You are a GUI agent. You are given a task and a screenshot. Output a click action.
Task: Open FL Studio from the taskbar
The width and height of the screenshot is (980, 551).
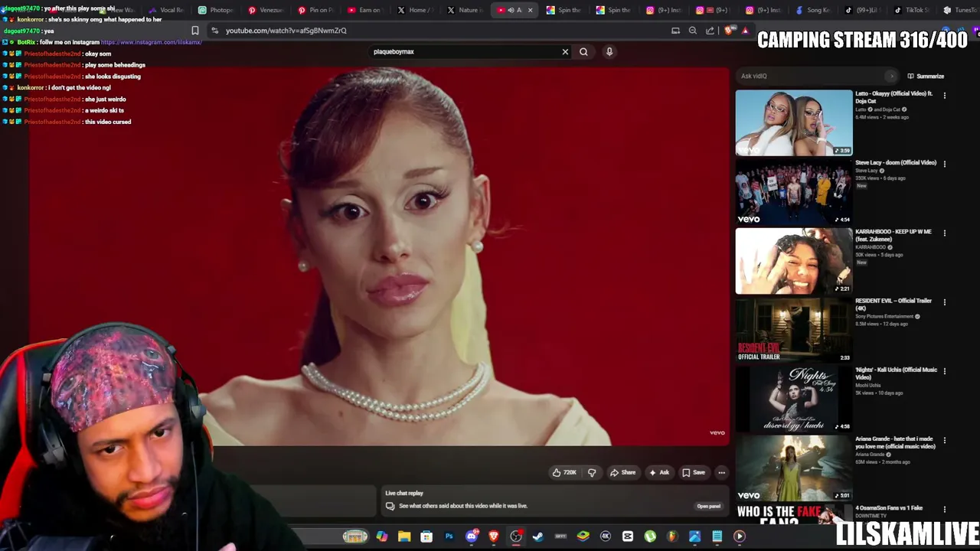(x=672, y=536)
